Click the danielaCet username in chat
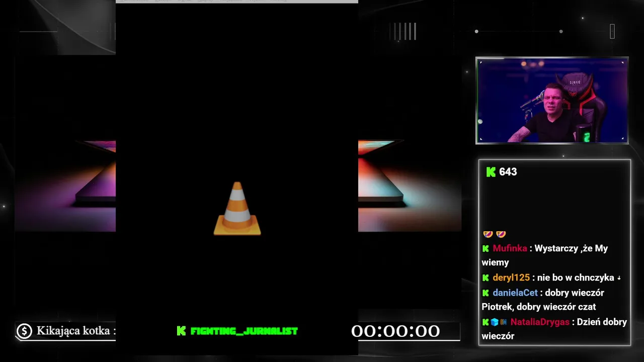The height and width of the screenshot is (362, 644). click(515, 293)
